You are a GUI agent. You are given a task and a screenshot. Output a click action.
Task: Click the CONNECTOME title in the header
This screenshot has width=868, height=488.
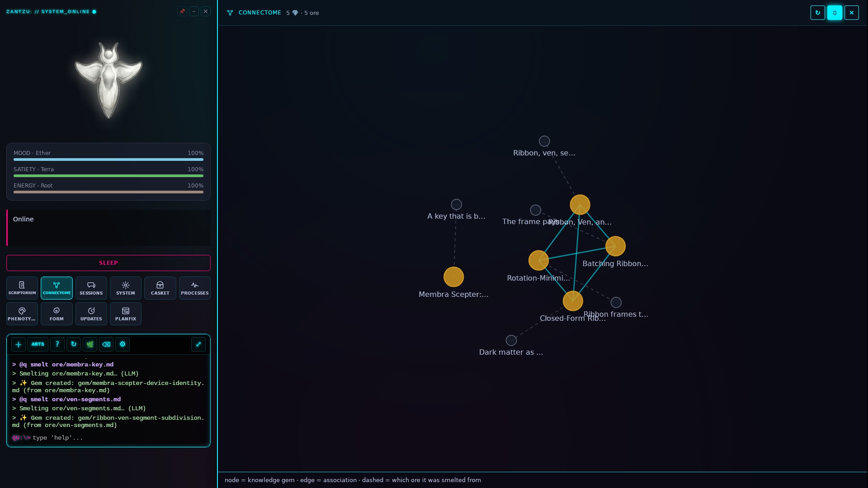tap(260, 13)
